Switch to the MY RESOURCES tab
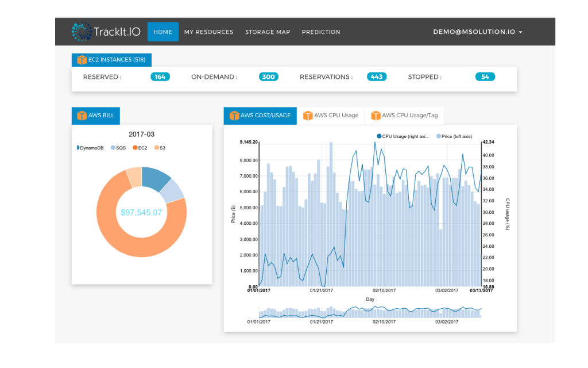 (x=208, y=32)
